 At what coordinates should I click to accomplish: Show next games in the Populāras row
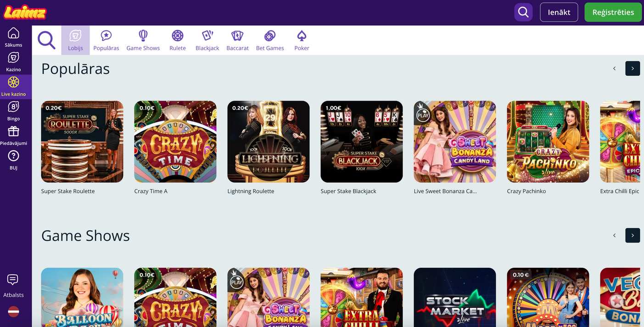tap(633, 68)
